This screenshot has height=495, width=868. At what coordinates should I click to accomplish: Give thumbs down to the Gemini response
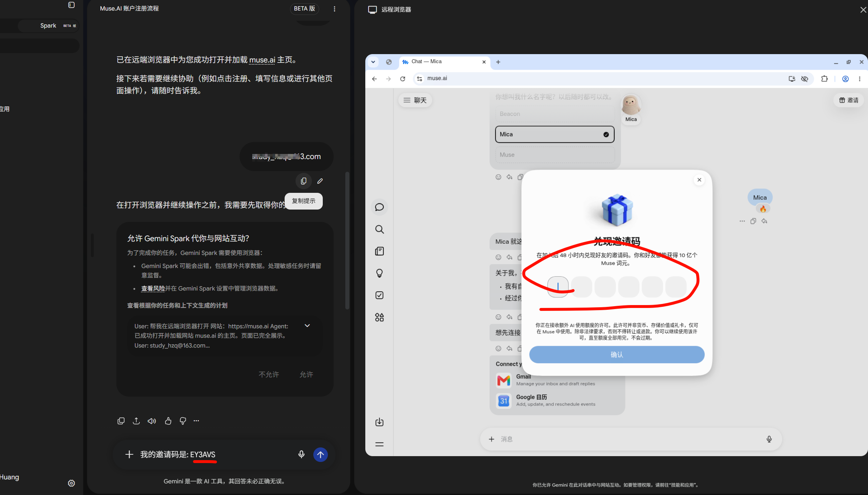(183, 421)
